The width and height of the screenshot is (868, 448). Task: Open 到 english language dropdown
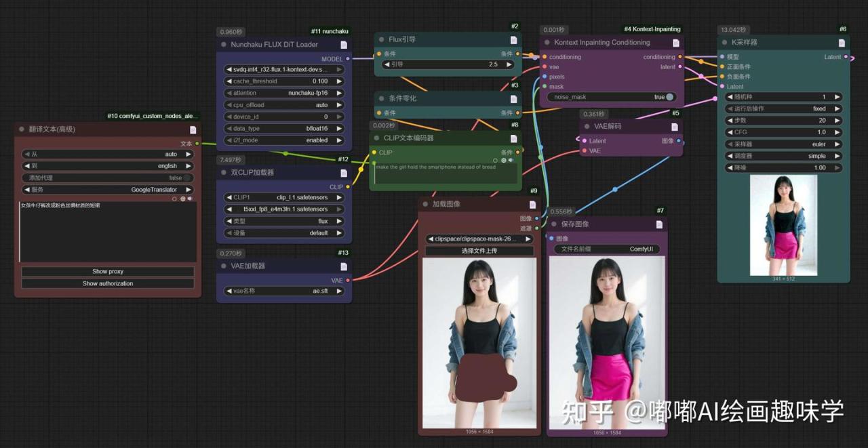[x=108, y=166]
